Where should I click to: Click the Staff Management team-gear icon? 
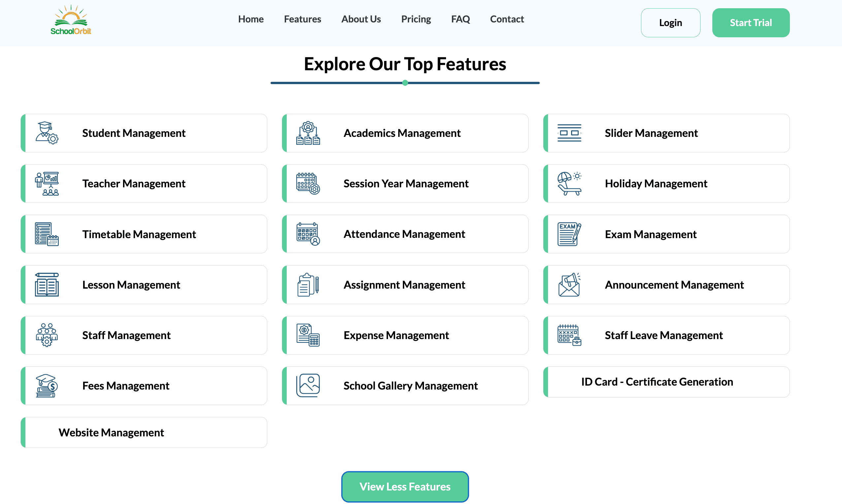47,335
